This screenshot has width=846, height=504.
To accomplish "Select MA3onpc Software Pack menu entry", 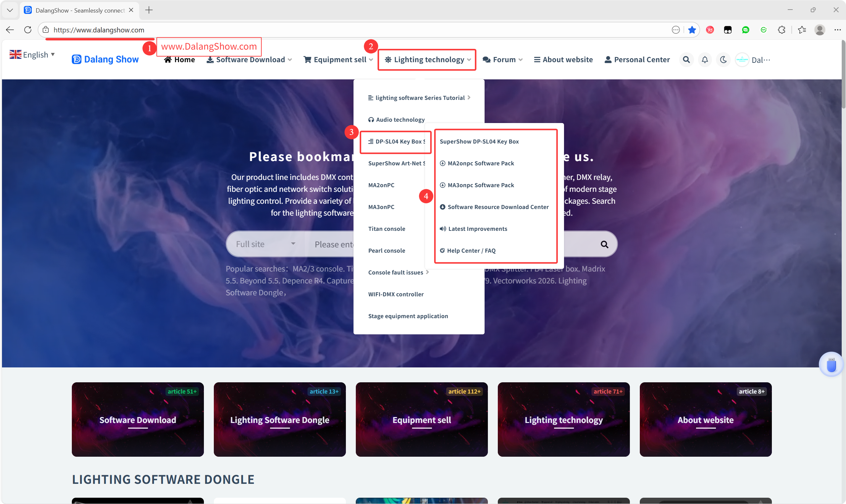I will click(480, 185).
